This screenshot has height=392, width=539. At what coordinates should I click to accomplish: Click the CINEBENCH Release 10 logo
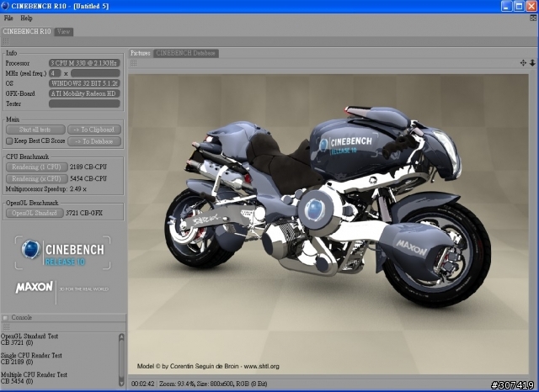coord(62,252)
